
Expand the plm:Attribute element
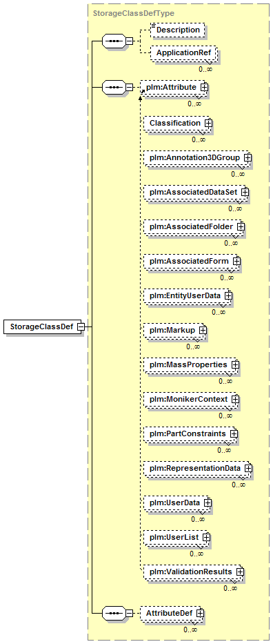point(204,87)
